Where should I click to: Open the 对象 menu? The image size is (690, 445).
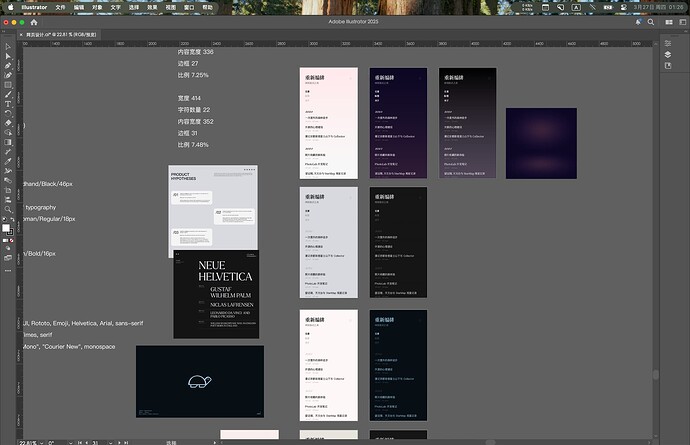point(97,7)
